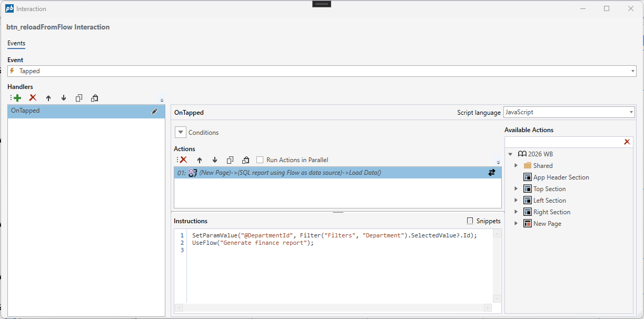The width and height of the screenshot is (644, 319).
Task: Paste handler using Handlers toolbar paste icon
Action: point(94,98)
